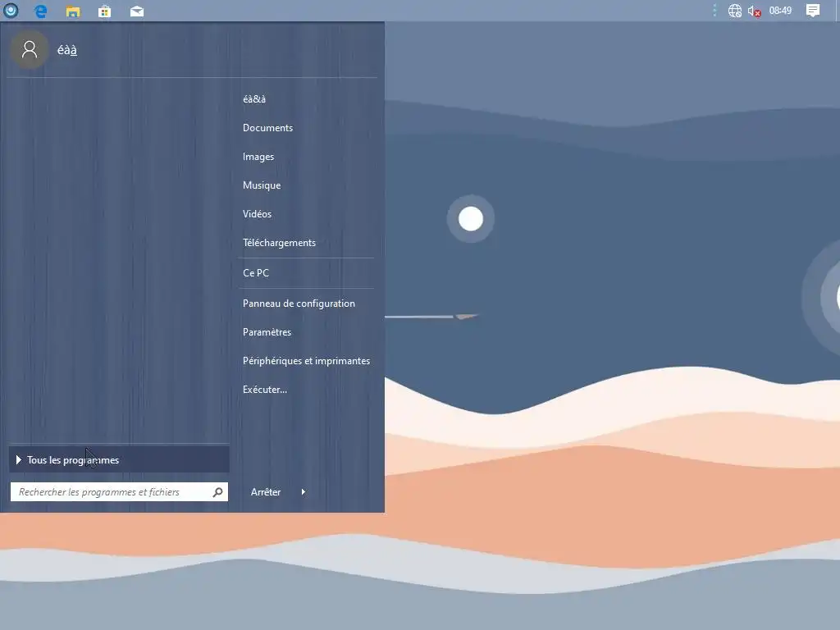Click the Rechercher les programmes search field

[119, 492]
